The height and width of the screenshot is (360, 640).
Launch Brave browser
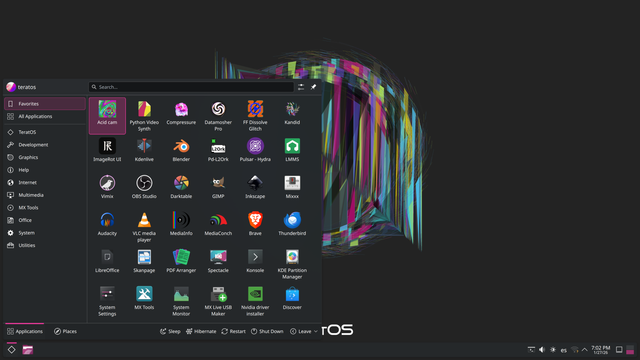point(255,227)
